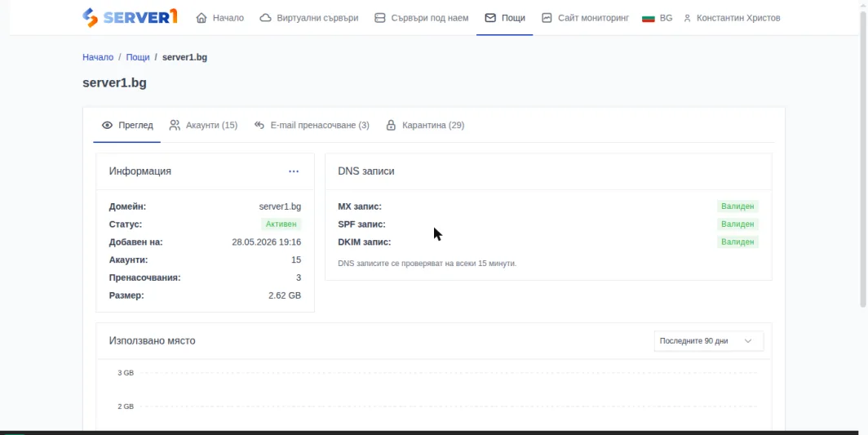
Task: Click the domain value server1.bg in Информация
Action: click(x=280, y=206)
